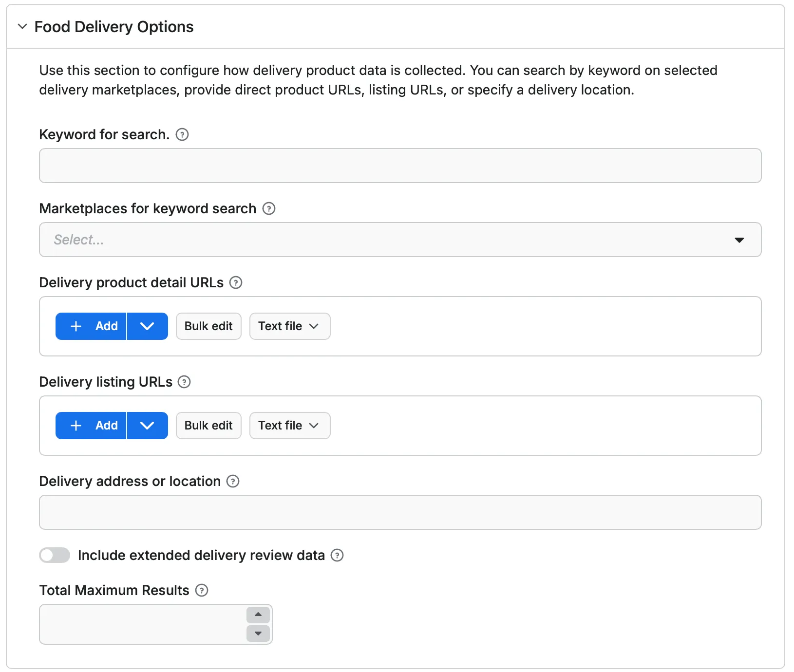Click Bulk edit for product detail URLs
Screen dimensions: 794x672
click(208, 326)
